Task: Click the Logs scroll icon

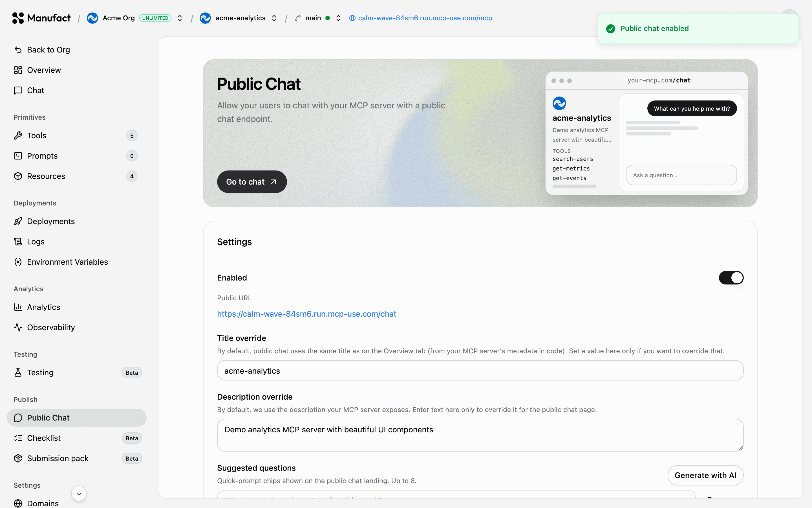Action: click(x=18, y=242)
